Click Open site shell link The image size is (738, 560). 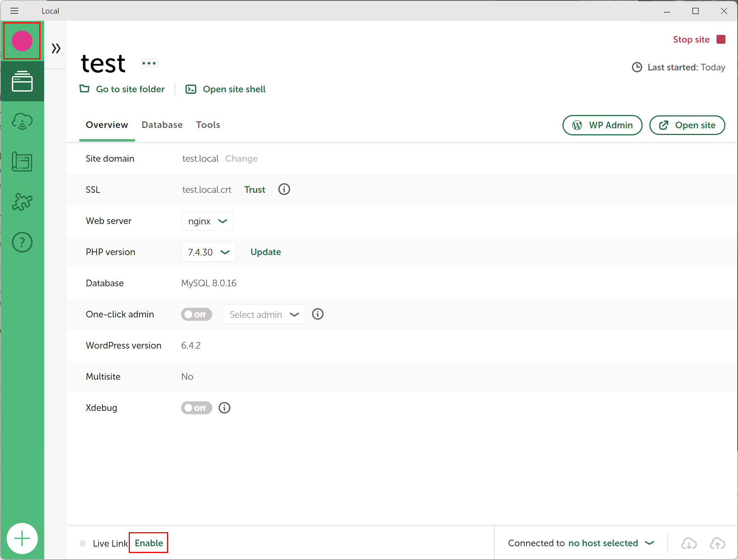coord(226,89)
